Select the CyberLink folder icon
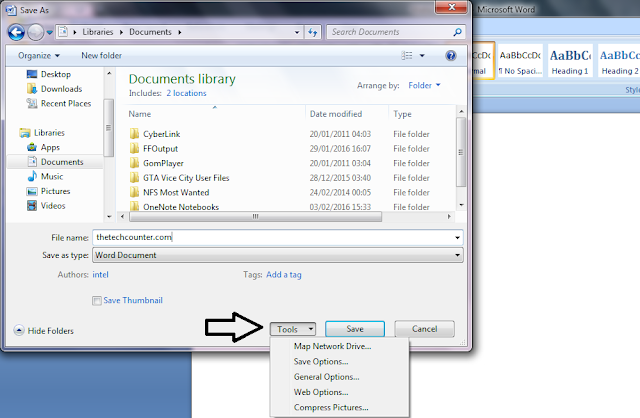This screenshot has height=418, width=640. click(x=134, y=133)
